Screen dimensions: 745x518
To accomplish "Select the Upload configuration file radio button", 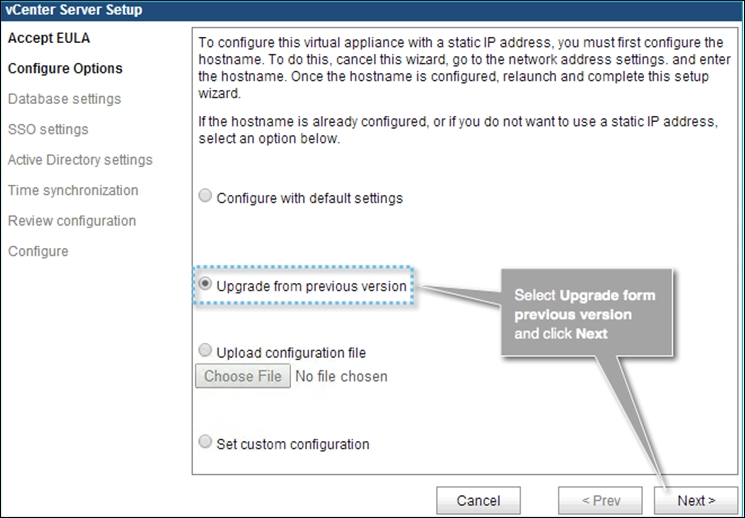I will click(206, 351).
